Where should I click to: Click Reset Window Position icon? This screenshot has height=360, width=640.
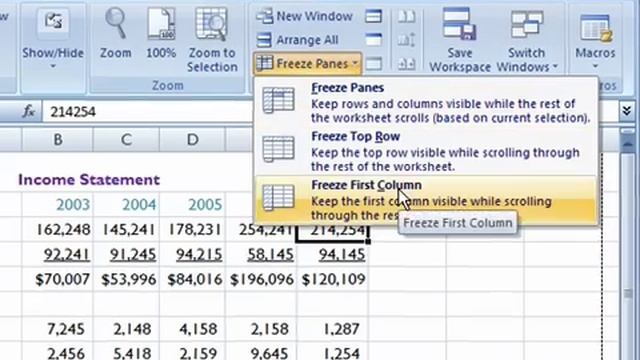(x=407, y=64)
